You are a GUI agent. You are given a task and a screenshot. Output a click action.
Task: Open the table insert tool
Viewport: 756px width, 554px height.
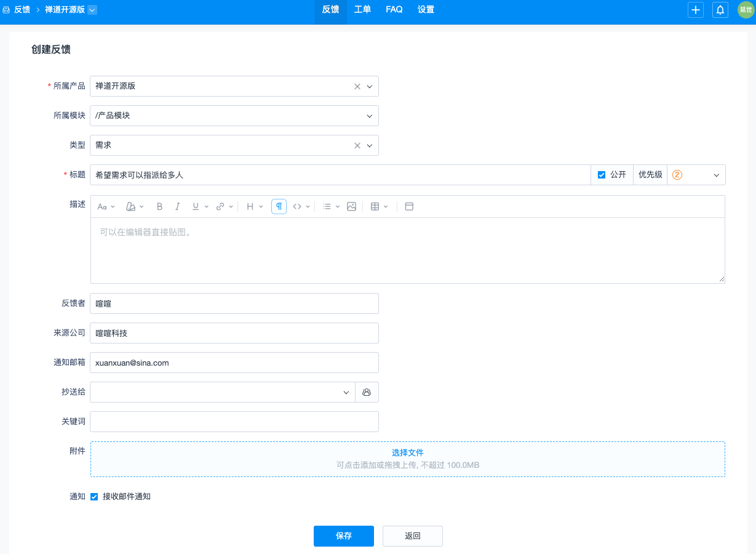click(379, 207)
